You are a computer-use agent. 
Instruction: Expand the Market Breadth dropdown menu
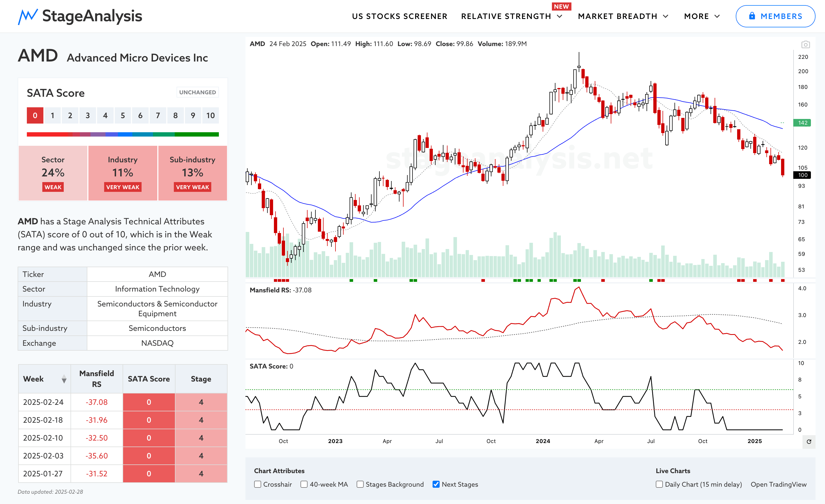tap(623, 16)
